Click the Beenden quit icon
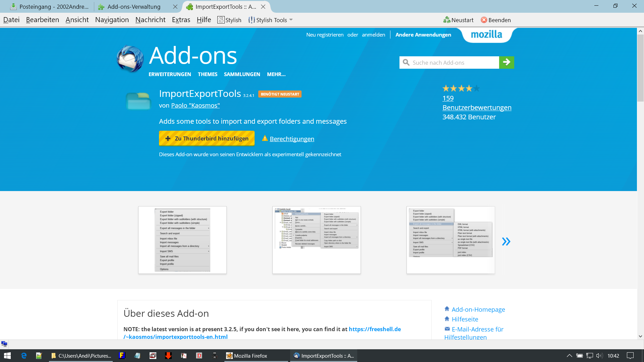 [x=484, y=20]
